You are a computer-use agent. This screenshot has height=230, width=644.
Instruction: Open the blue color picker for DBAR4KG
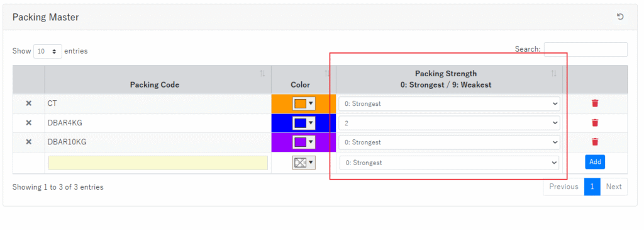point(304,123)
